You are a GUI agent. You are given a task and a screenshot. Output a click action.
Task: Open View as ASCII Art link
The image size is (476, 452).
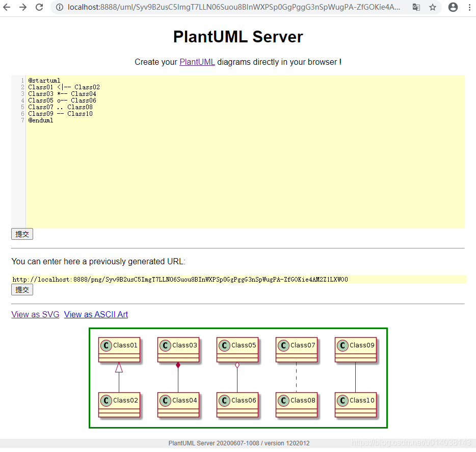coord(96,314)
